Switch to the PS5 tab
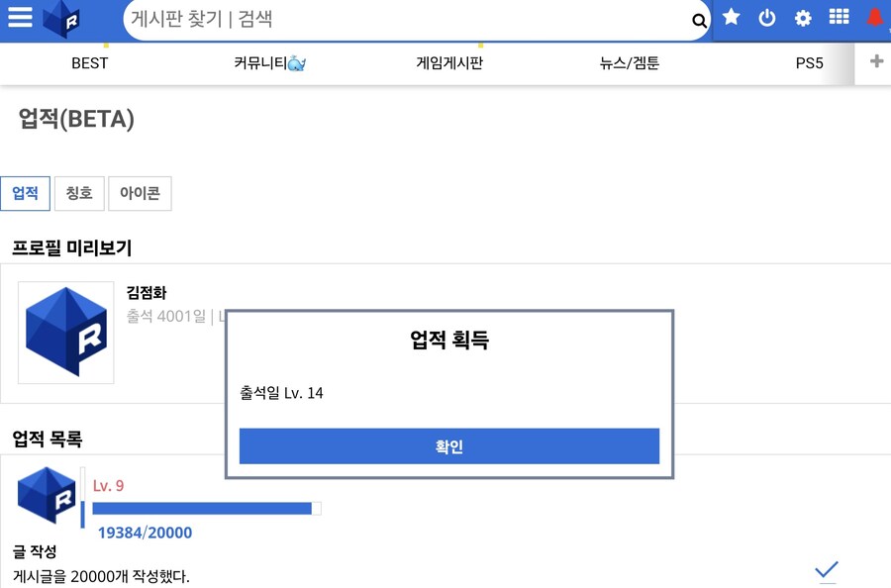The image size is (891, 588). 810,63
